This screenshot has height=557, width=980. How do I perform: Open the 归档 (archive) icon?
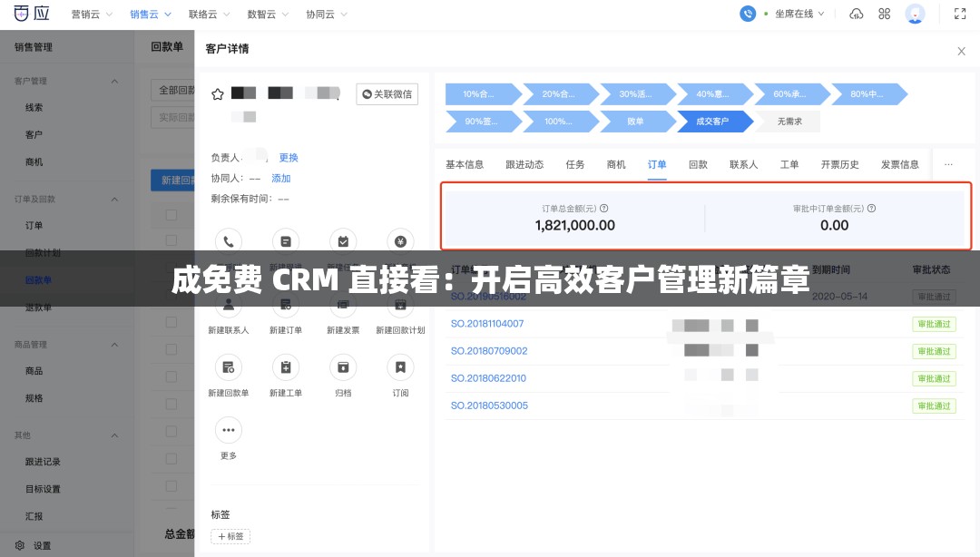tap(343, 366)
